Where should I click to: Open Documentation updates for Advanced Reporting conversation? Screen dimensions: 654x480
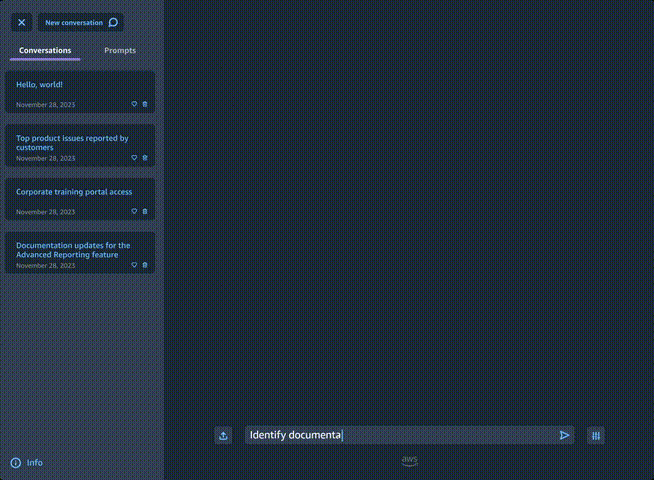click(80, 253)
